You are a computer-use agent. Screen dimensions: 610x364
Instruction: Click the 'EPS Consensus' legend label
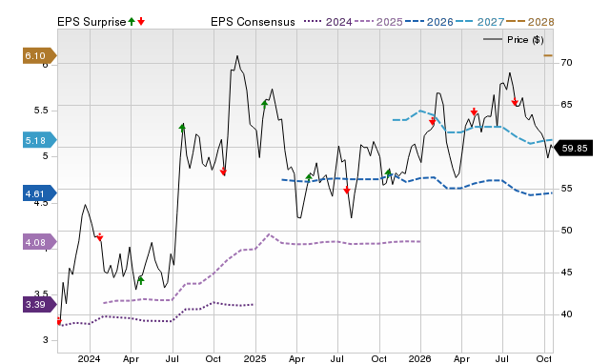pos(253,22)
